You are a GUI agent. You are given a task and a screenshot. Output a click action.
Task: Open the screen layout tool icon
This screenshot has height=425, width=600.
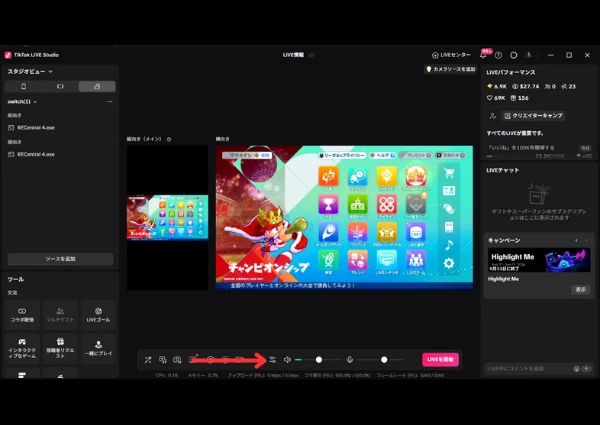[x=163, y=360]
